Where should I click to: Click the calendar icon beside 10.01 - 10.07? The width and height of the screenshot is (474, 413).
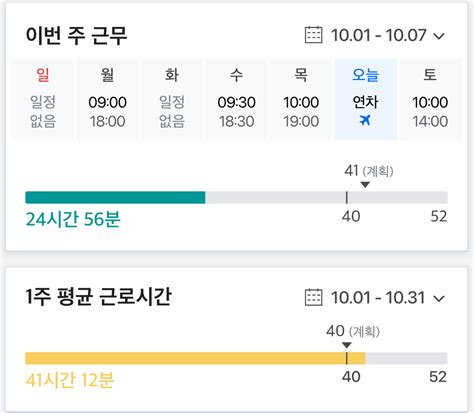313,35
